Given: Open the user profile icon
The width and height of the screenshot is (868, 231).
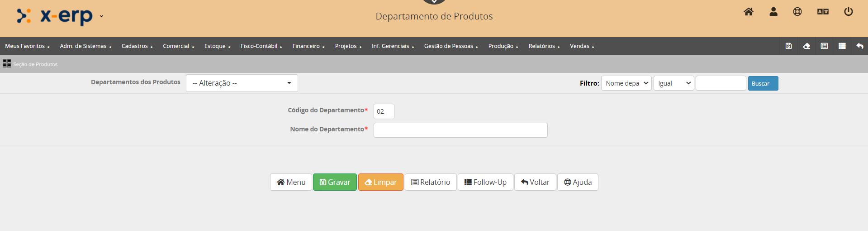Looking at the screenshot, I should click(773, 12).
